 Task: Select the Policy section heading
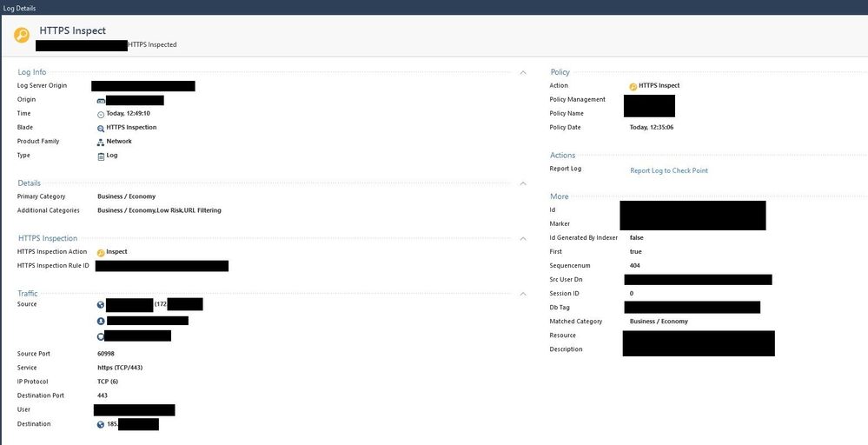coord(560,72)
